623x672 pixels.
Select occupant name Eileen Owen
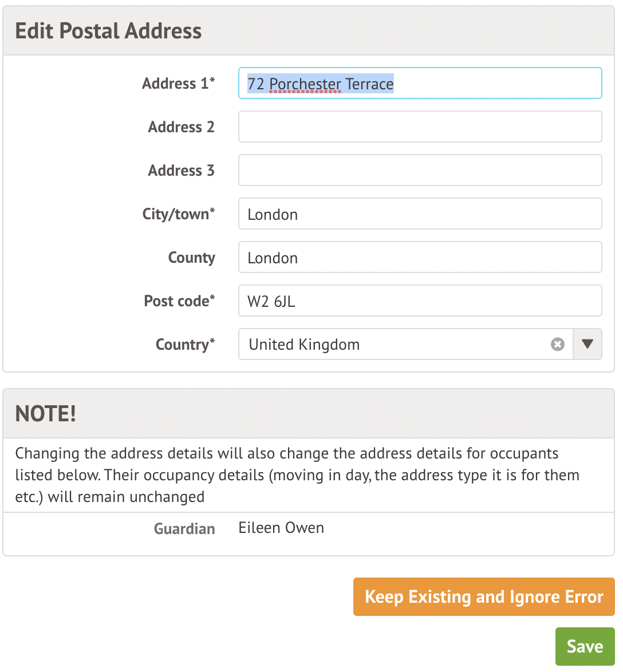coord(281,528)
